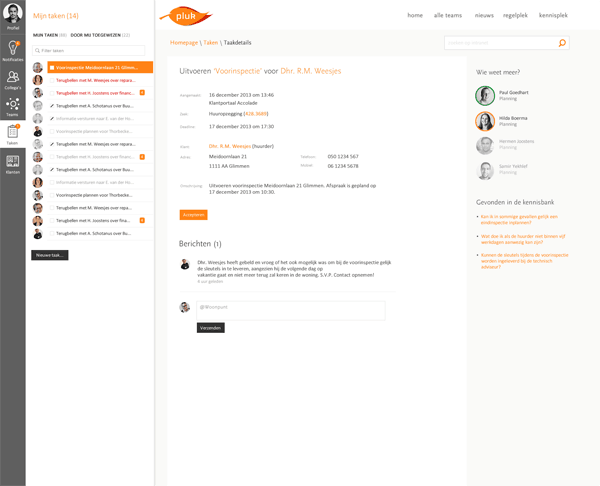Click avatar beside red H. Joostens task
The width and height of the screenshot is (600, 486).
(x=38, y=93)
